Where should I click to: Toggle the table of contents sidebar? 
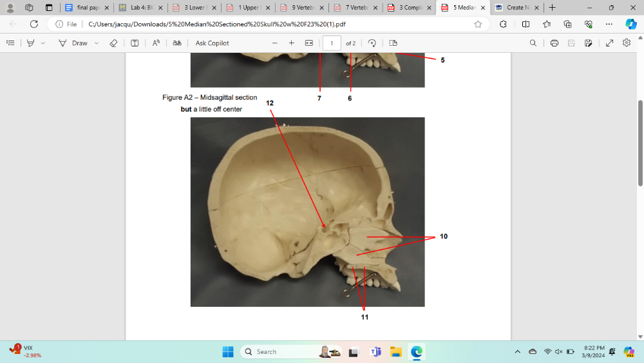[x=10, y=43]
